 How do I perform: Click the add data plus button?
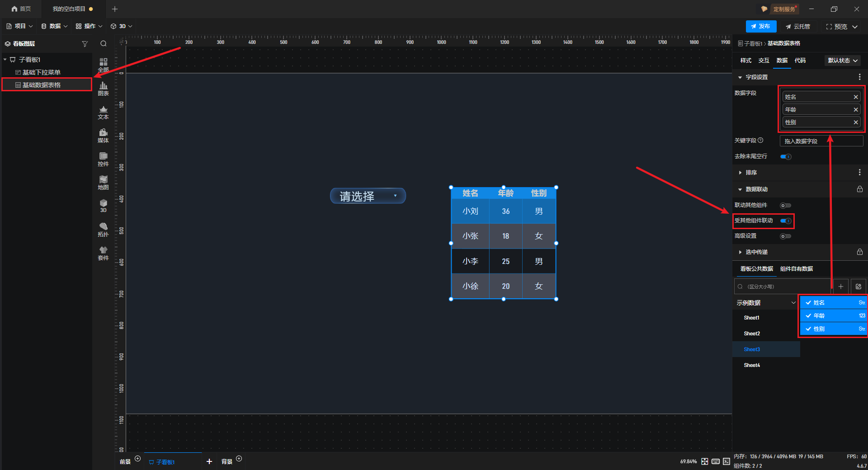pyautogui.click(x=840, y=287)
